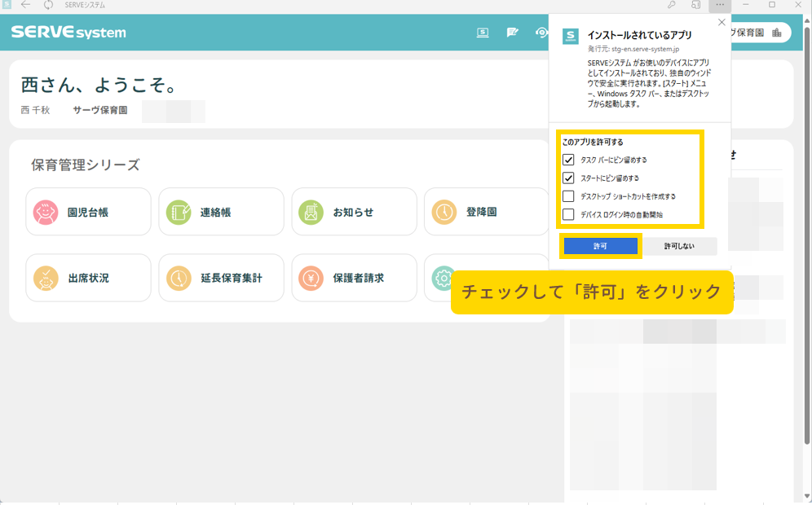
Task: Click the お知らせ envelope icon
Action: 311,212
